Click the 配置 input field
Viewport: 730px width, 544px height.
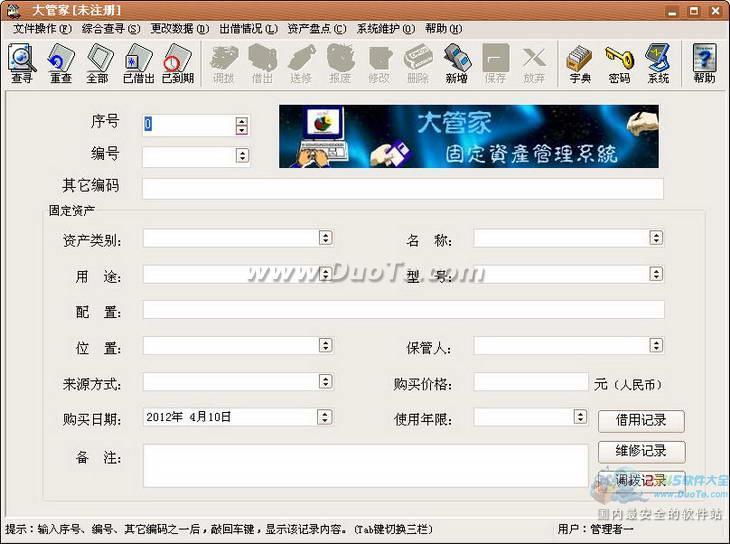coord(404,310)
